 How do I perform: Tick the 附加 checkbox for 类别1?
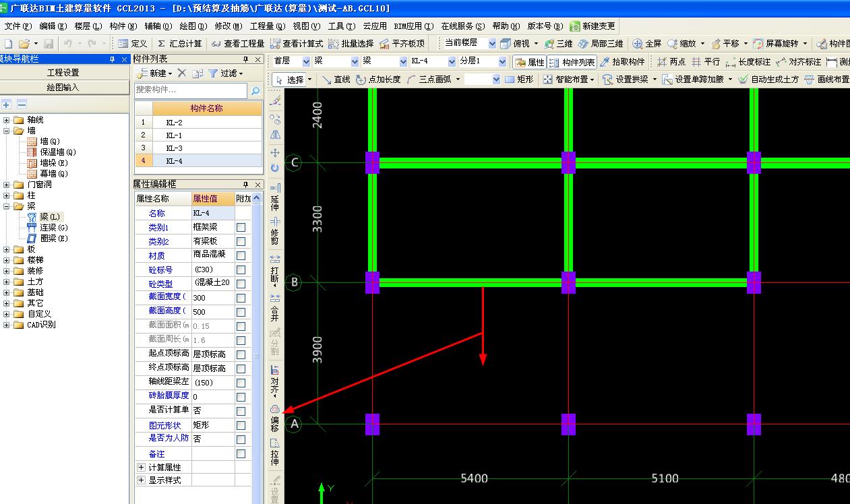pyautogui.click(x=241, y=228)
